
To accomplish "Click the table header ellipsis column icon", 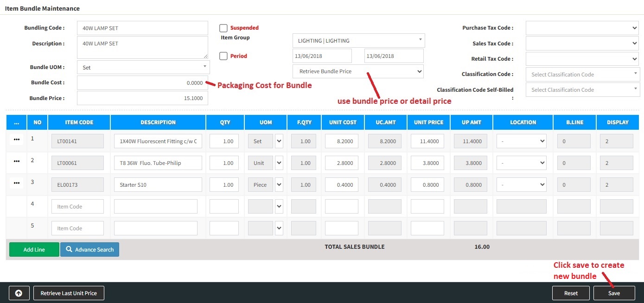I will (17, 122).
